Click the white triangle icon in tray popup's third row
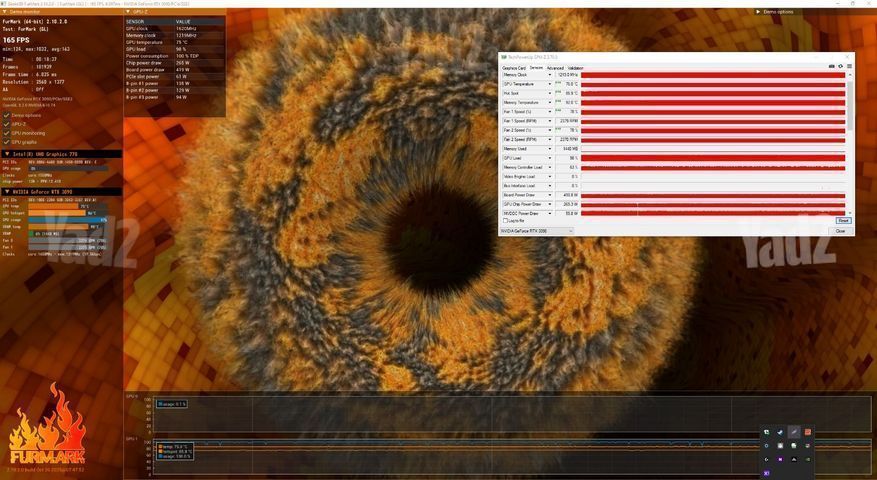Image resolution: width=877 pixels, height=480 pixels. click(x=794, y=459)
